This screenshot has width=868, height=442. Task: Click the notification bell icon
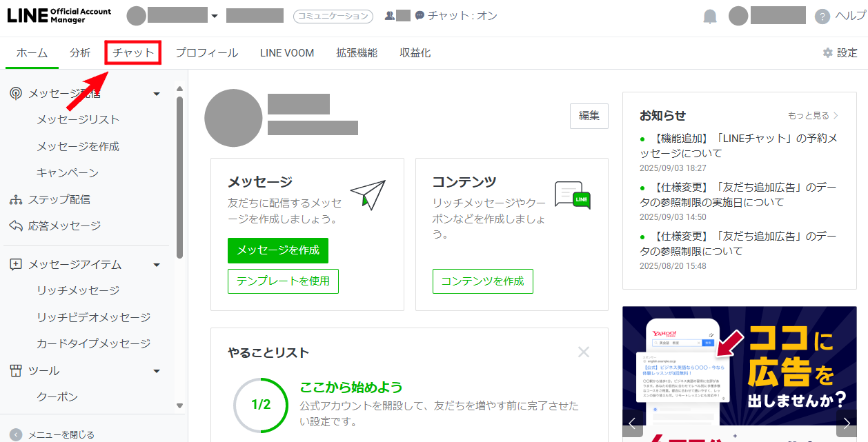click(710, 17)
